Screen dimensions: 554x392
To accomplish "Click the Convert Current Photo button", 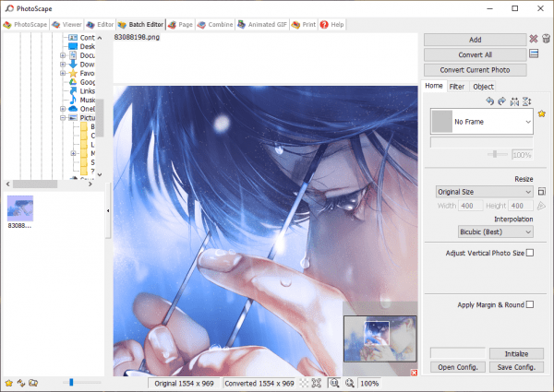I will [476, 70].
